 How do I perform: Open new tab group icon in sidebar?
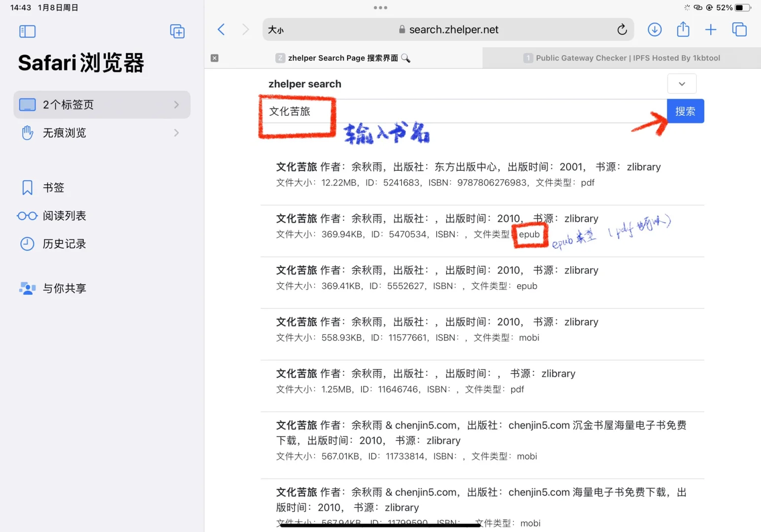click(177, 32)
